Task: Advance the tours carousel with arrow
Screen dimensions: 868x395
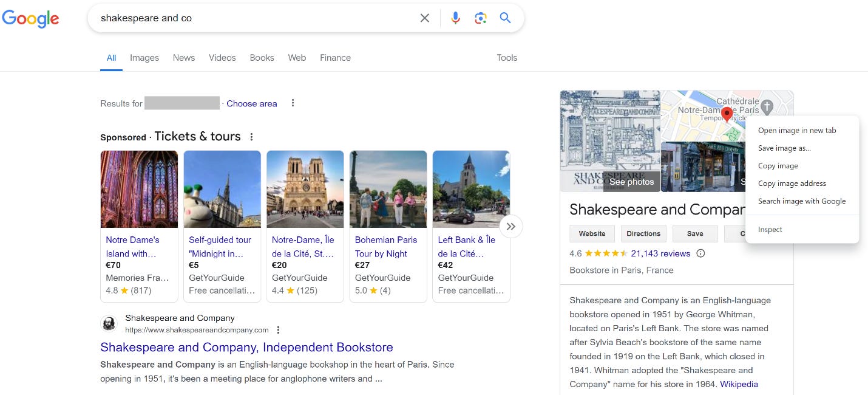Action: pos(511,227)
